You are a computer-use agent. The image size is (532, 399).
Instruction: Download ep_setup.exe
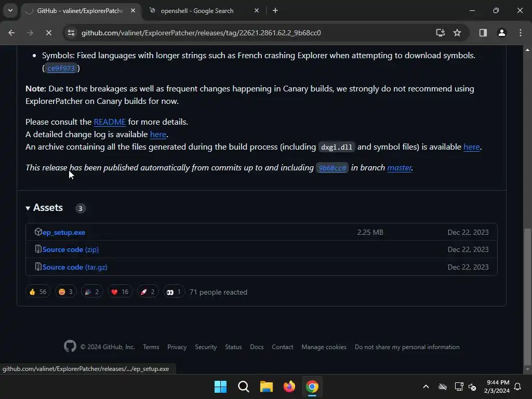point(64,232)
